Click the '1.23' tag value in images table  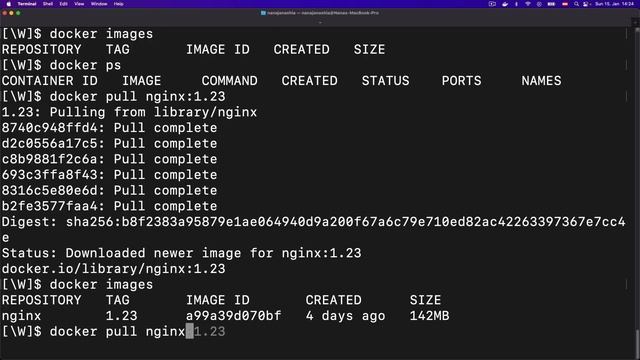[x=121, y=316]
